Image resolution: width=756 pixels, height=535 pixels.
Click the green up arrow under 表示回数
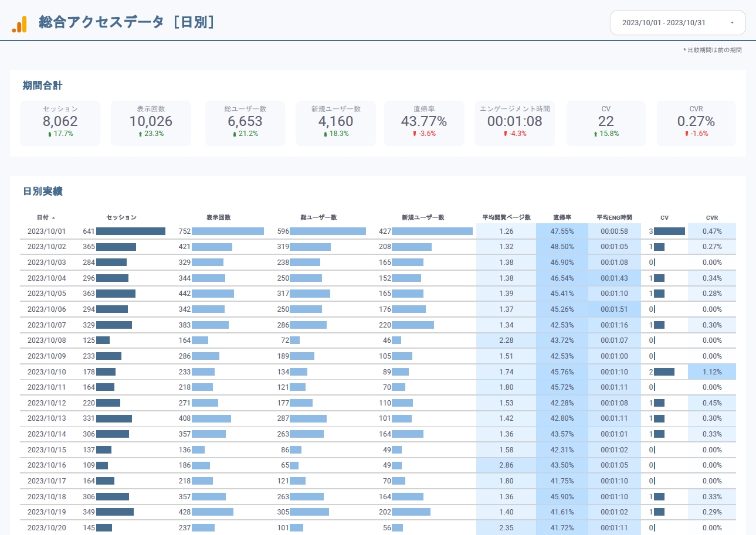click(x=140, y=134)
